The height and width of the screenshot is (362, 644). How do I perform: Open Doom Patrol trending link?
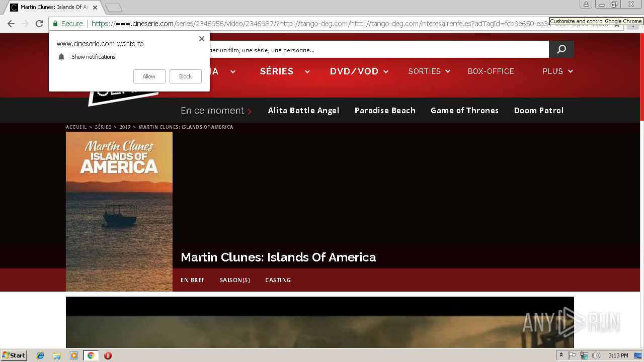pos(538,111)
